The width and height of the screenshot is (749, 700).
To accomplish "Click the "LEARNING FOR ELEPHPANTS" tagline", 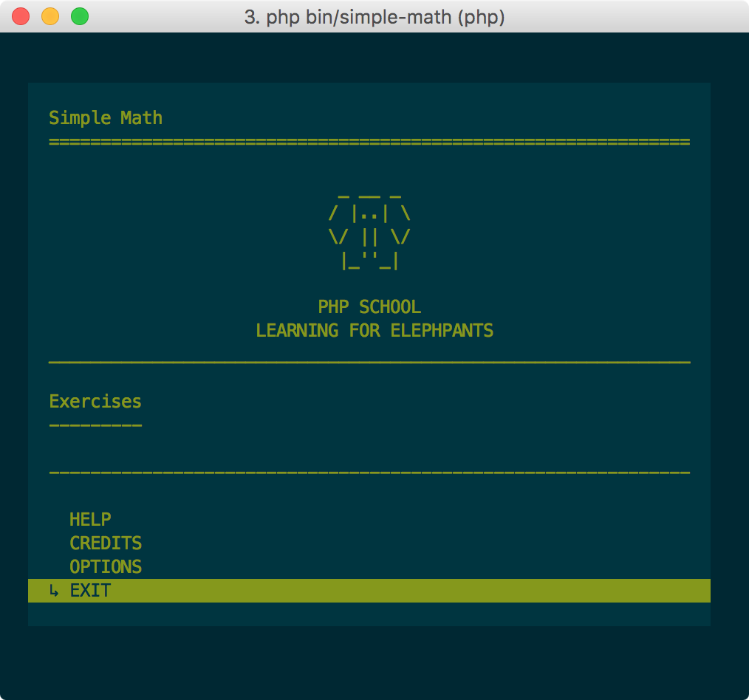I will (374, 330).
